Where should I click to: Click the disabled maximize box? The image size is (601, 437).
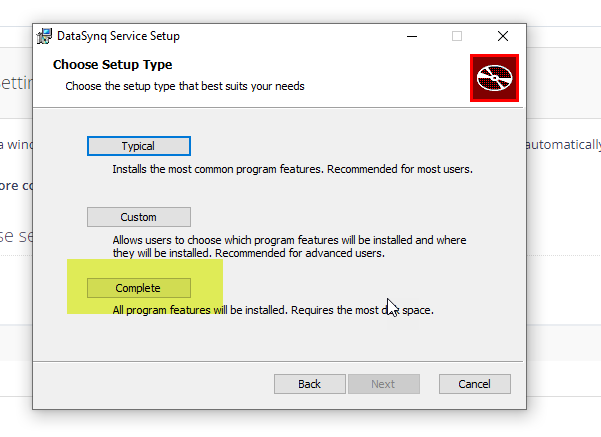[x=457, y=36]
